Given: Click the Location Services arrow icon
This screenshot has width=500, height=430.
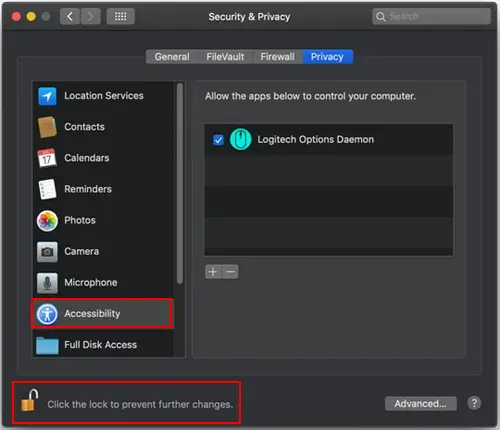Looking at the screenshot, I should pos(47,96).
